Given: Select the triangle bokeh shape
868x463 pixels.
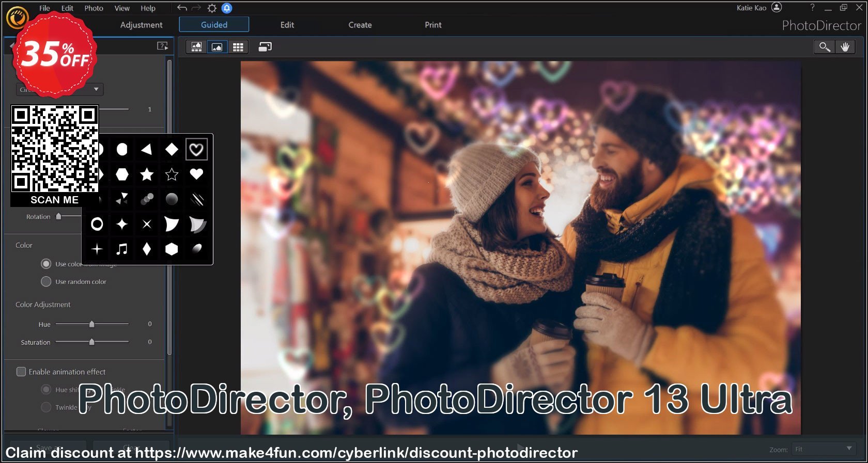Looking at the screenshot, I should pos(147,150).
